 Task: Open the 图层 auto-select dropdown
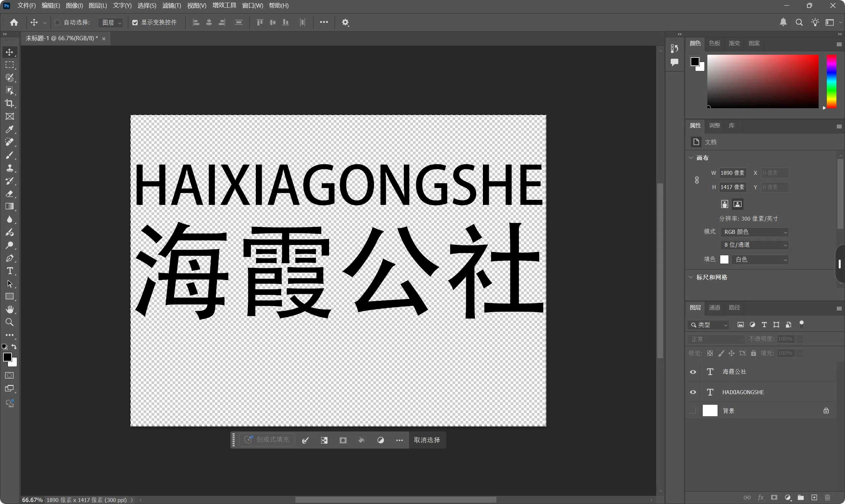(x=111, y=22)
